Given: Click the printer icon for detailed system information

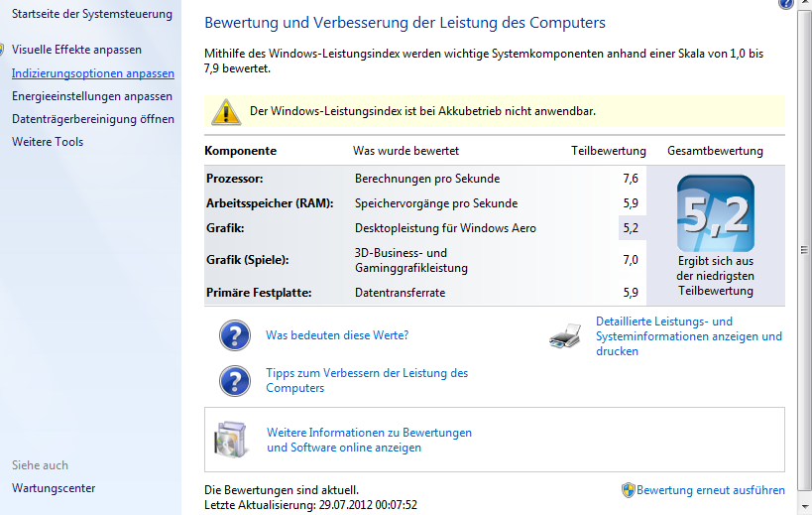Looking at the screenshot, I should 565,336.
